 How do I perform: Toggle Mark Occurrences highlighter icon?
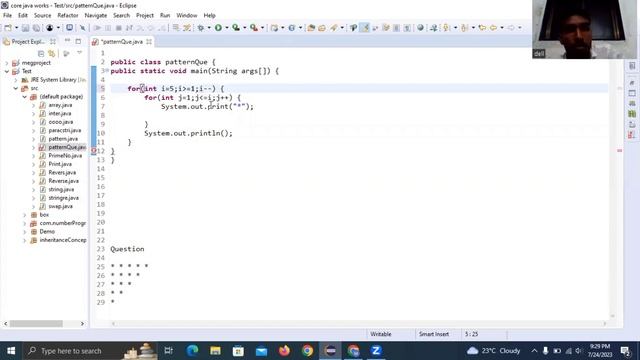pos(365,28)
